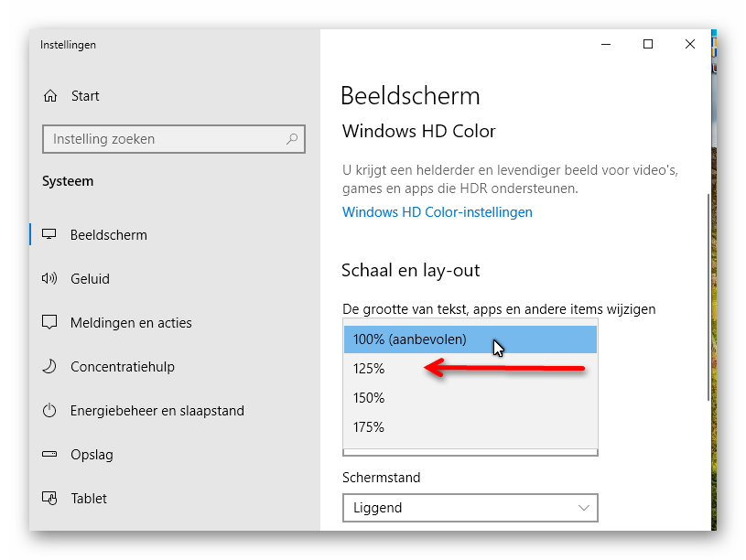
Task: Pick the 175% scale option
Action: 470,427
